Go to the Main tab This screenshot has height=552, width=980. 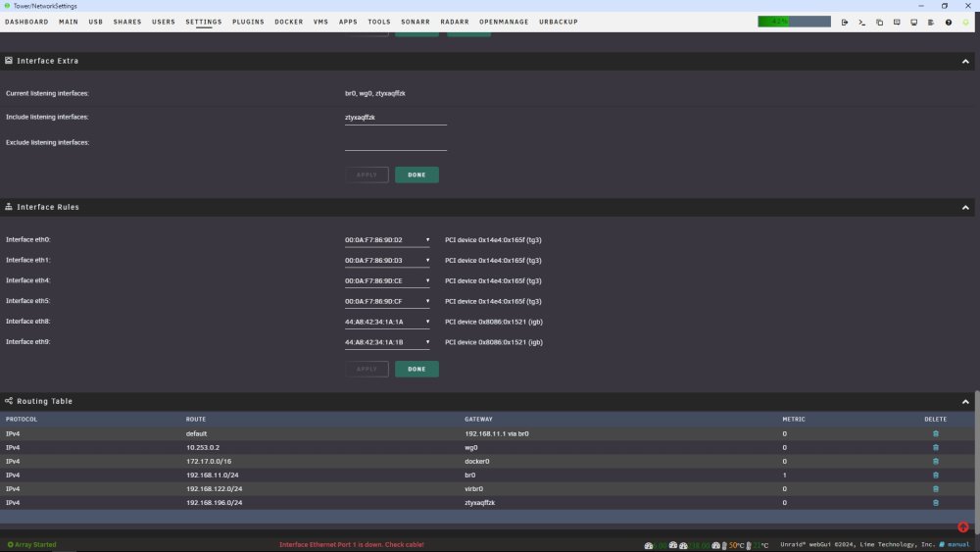69,22
